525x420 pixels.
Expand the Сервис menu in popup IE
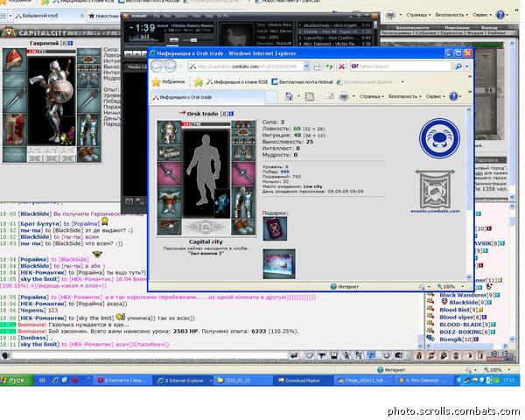pos(436,96)
